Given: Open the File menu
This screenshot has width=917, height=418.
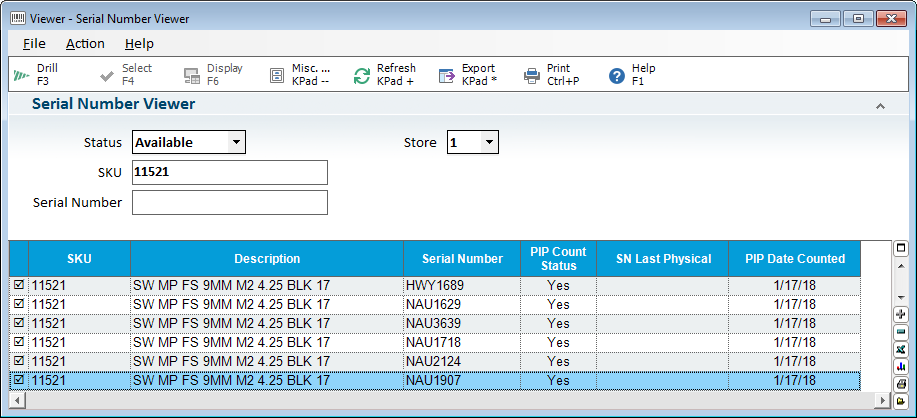Looking at the screenshot, I should 34,43.
